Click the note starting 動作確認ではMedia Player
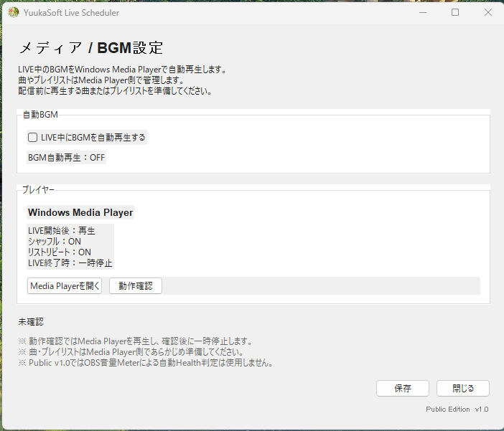 point(135,341)
